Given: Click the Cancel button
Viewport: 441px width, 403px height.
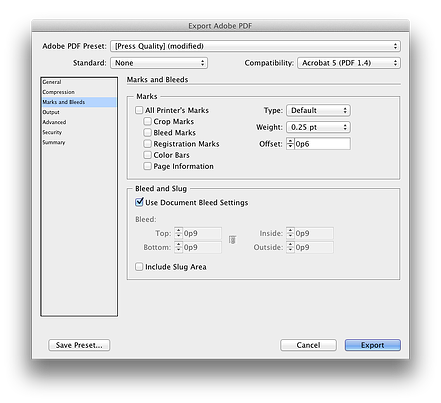Looking at the screenshot, I should 308,345.
